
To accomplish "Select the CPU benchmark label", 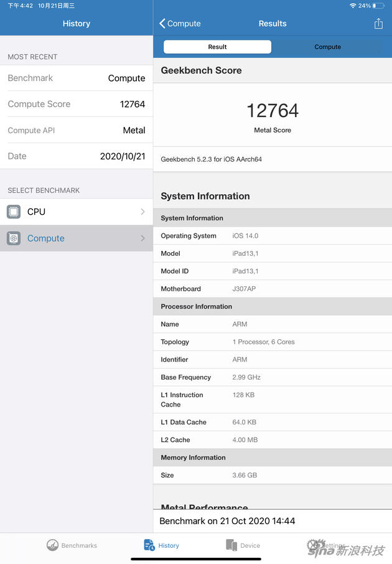I will tap(36, 212).
